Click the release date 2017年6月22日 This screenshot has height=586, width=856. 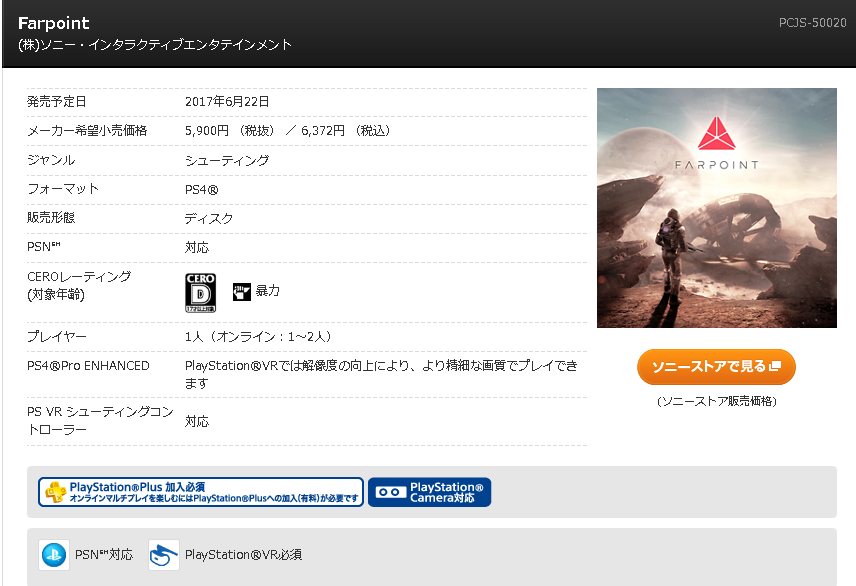coord(227,102)
